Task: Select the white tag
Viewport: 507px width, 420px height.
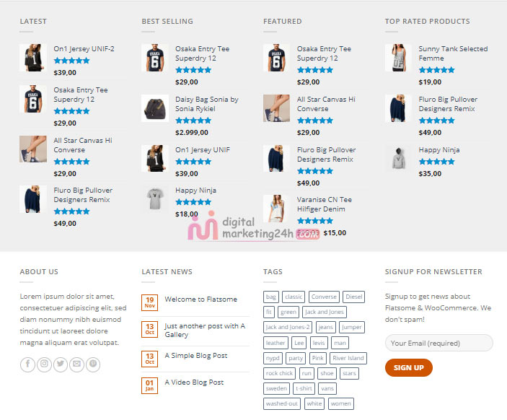Action: (314, 403)
